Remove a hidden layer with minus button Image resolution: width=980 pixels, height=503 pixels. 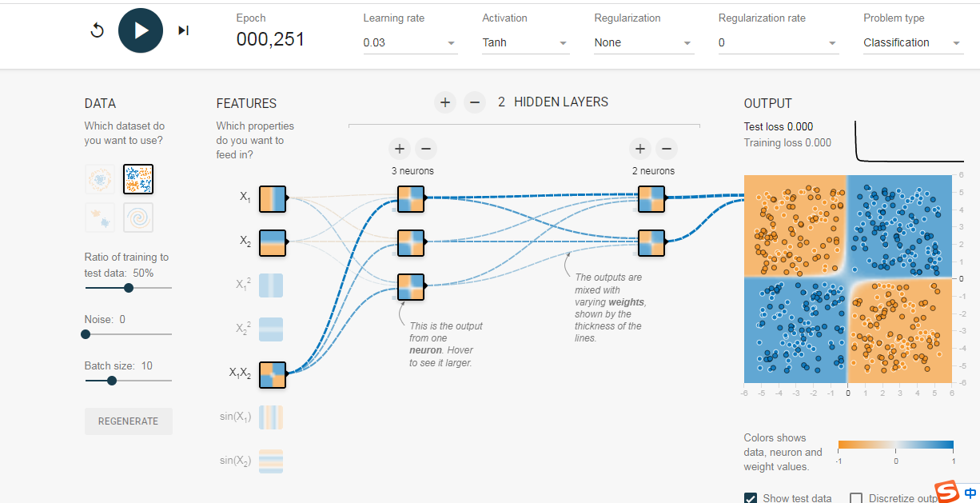pyautogui.click(x=475, y=102)
